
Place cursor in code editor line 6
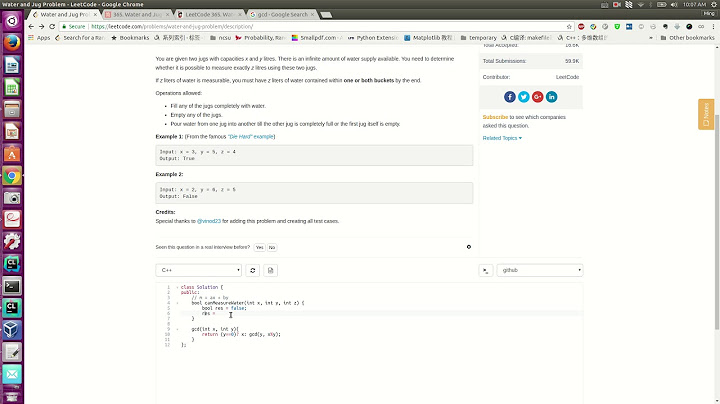point(381,314)
